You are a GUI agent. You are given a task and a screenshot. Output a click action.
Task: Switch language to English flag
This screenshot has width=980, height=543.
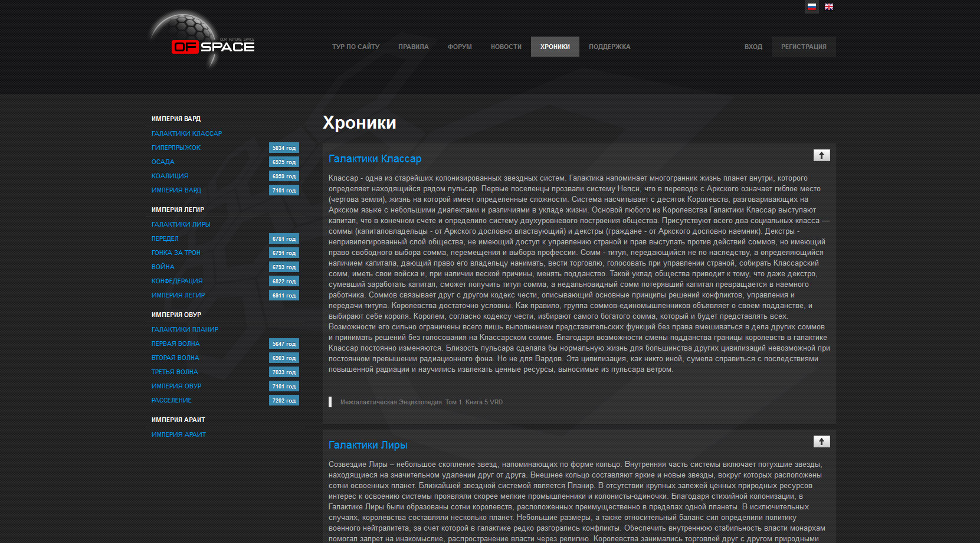(829, 6)
